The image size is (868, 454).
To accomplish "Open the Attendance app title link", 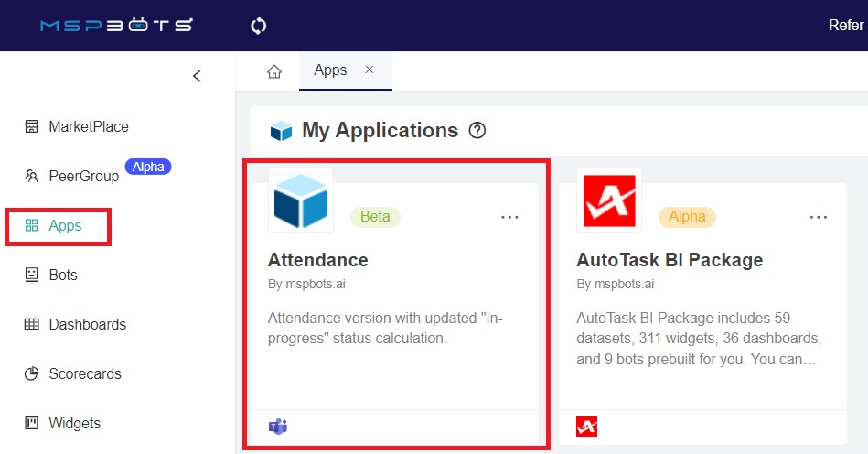I will coord(317,260).
